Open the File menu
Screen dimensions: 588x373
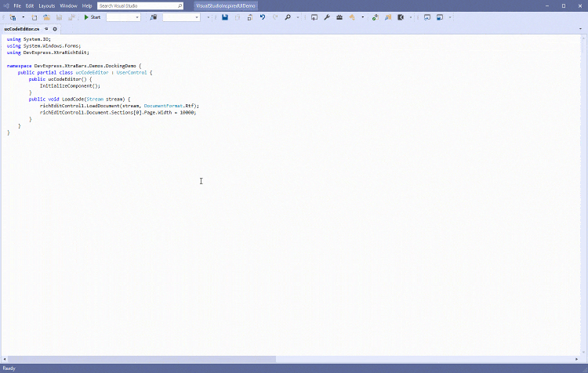point(17,5)
